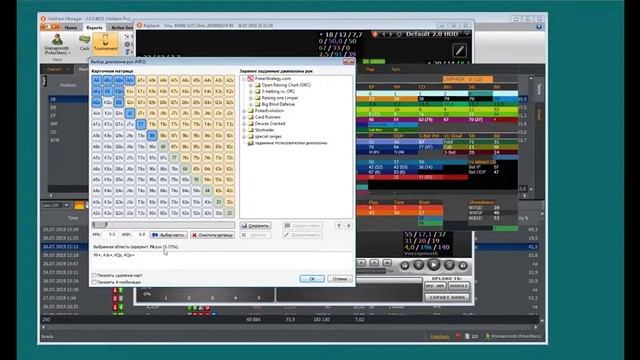
Task: Click the player avatar icon in ribbon
Action: click(x=57, y=40)
